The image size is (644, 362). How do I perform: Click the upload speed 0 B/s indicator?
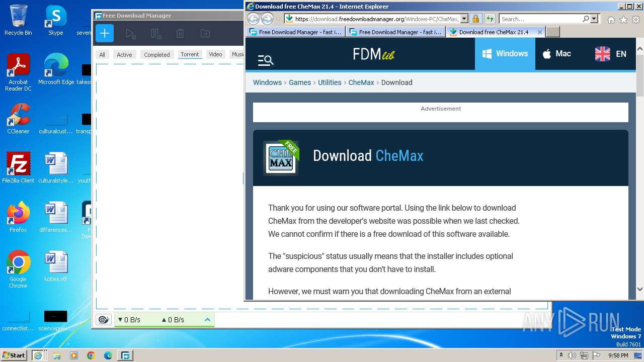(x=173, y=319)
